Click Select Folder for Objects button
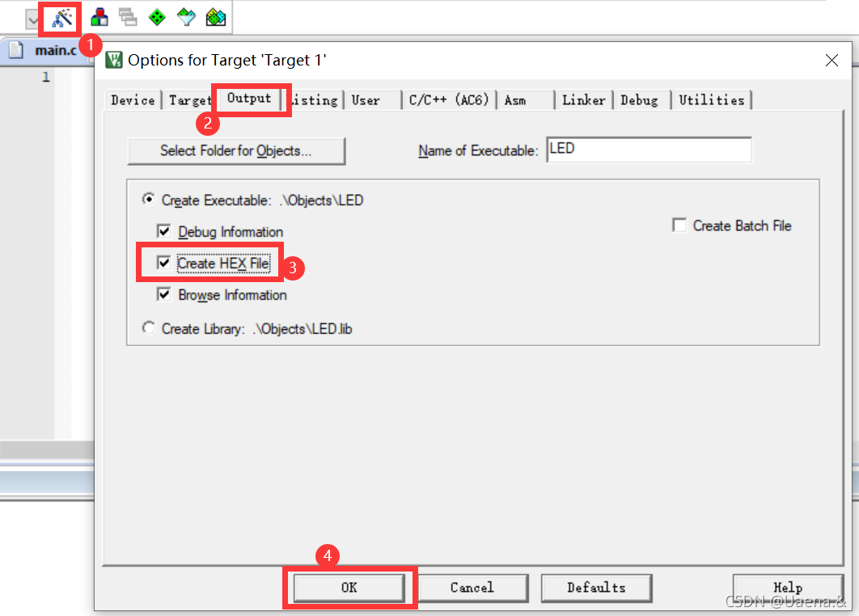 point(236,150)
